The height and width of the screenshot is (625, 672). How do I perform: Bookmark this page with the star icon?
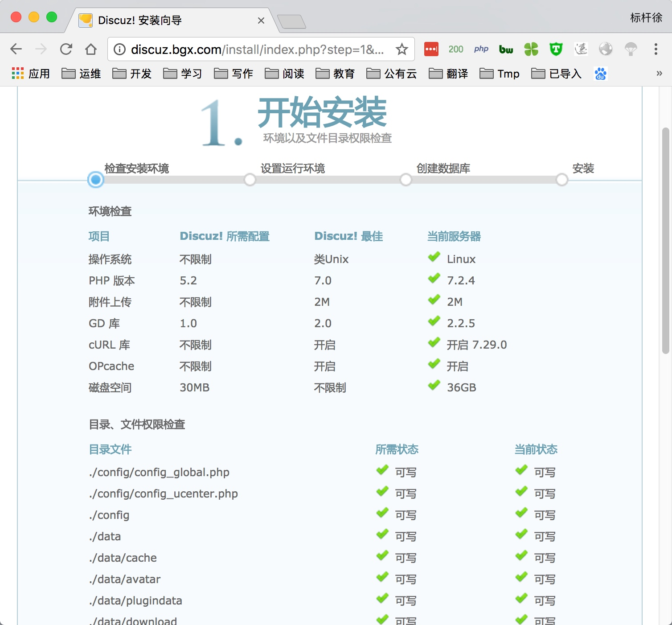[x=402, y=49]
